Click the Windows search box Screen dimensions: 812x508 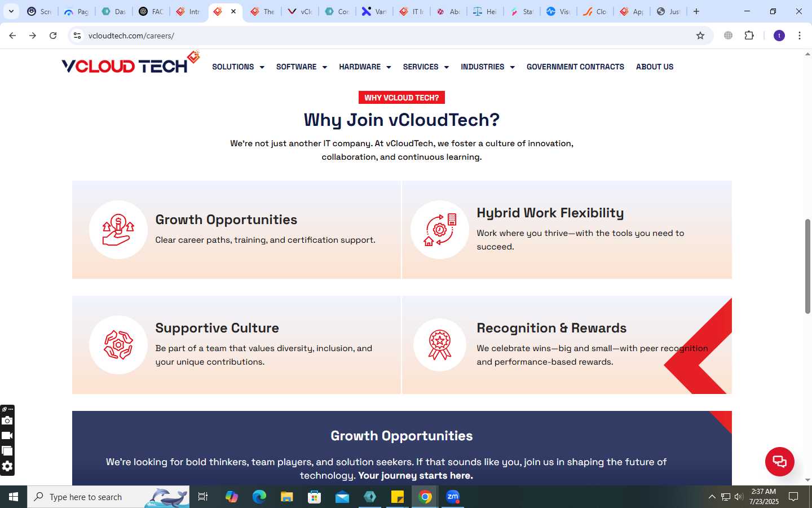click(x=108, y=497)
